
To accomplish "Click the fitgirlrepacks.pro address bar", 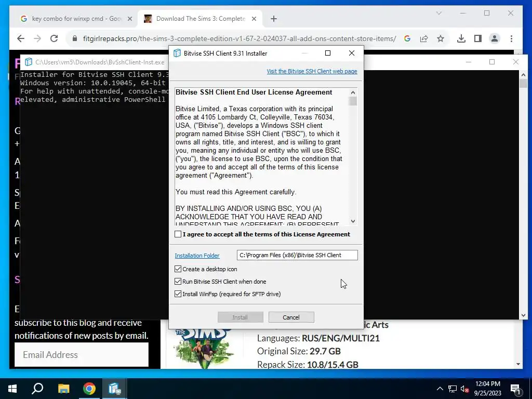I will point(240,38).
